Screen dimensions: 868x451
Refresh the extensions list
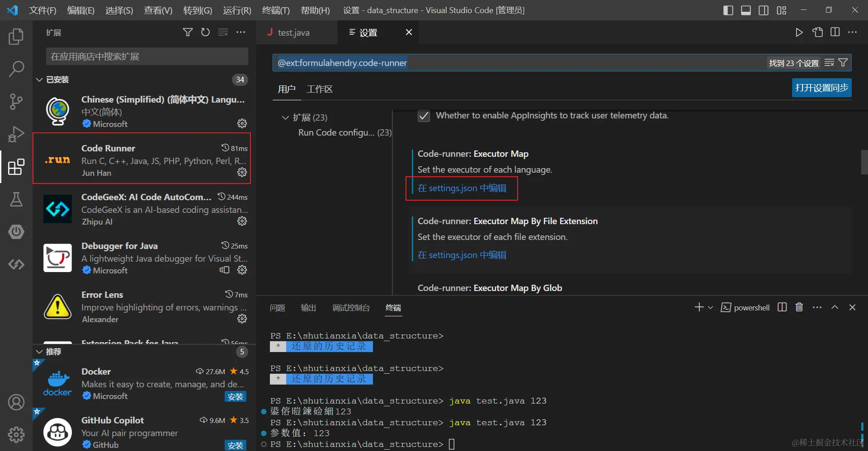pyautogui.click(x=205, y=32)
